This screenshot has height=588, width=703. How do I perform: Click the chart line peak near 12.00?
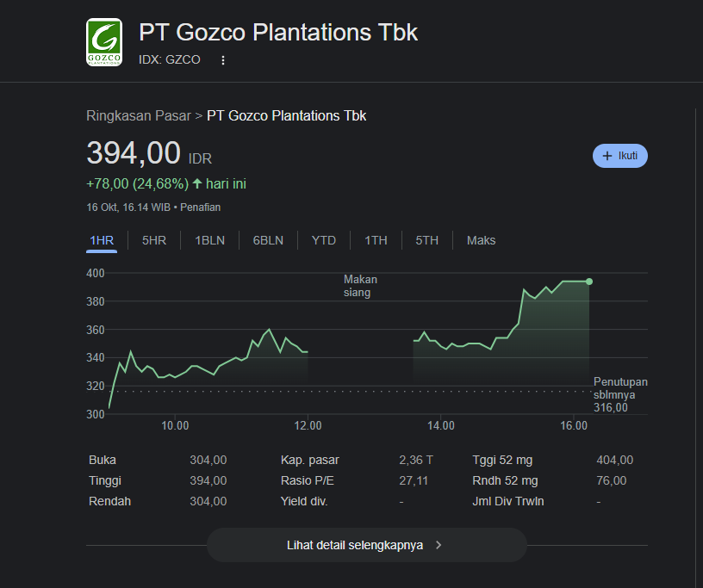pos(270,329)
